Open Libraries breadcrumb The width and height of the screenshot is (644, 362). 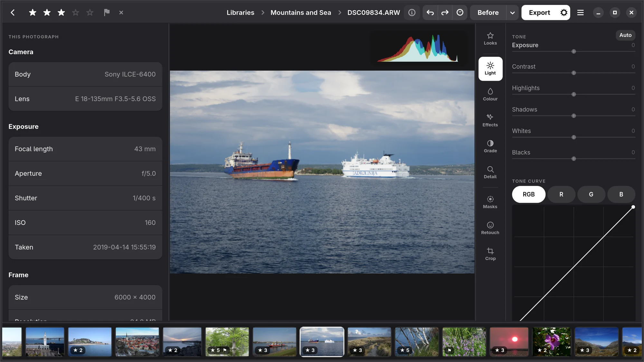240,13
